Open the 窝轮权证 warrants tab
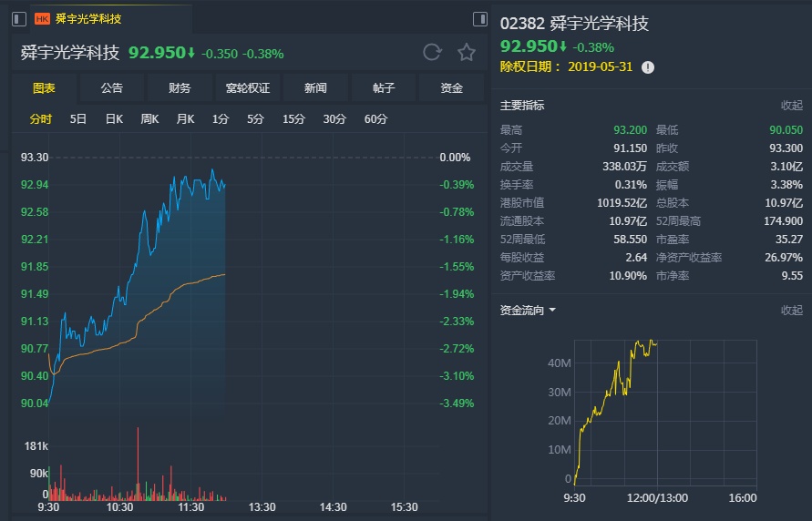Screen dimensions: 812x521 (x=248, y=88)
